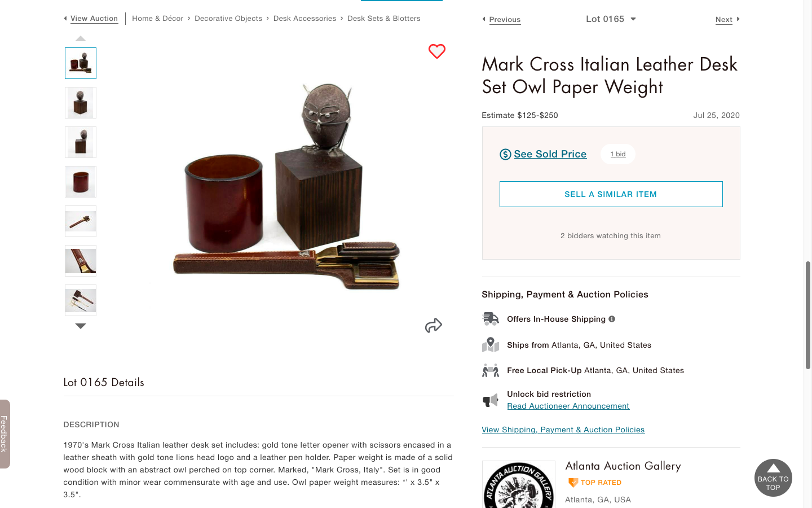Open Desk Accessories breadcrumb
Viewport: 812px width, 508px height.
(304, 19)
